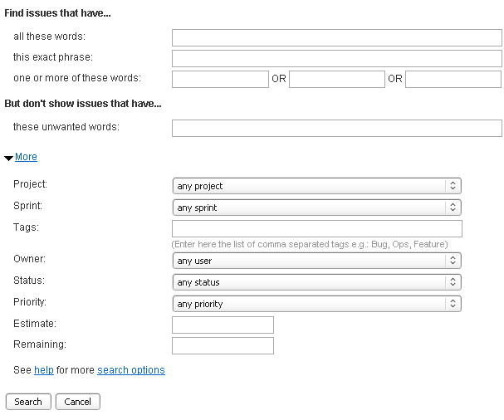Click the second 'one or more' words field
The height and width of the screenshot is (420, 504).
pos(336,79)
